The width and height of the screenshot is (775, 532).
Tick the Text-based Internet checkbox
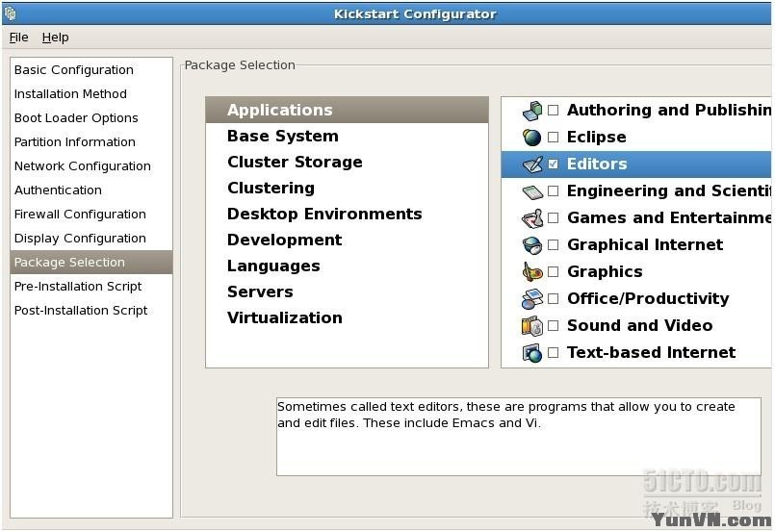[x=554, y=353]
